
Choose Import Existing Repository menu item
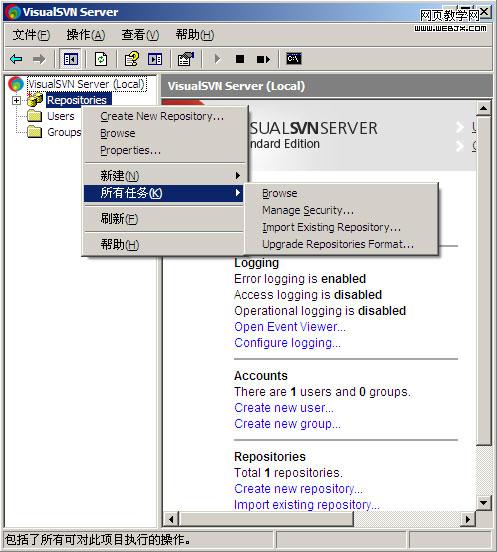pos(332,227)
